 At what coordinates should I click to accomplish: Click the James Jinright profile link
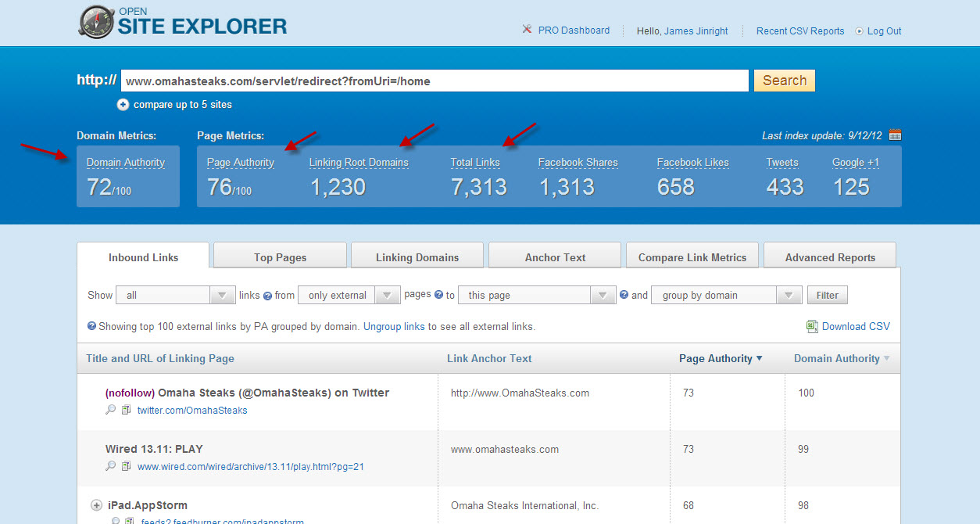coord(696,31)
